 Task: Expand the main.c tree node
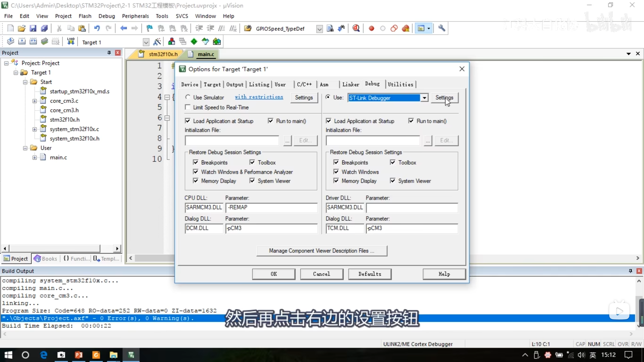point(34,158)
